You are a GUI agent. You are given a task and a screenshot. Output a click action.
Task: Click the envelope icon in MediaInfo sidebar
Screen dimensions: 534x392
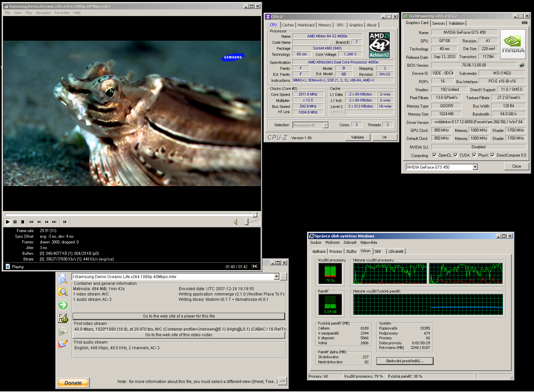coord(63,331)
